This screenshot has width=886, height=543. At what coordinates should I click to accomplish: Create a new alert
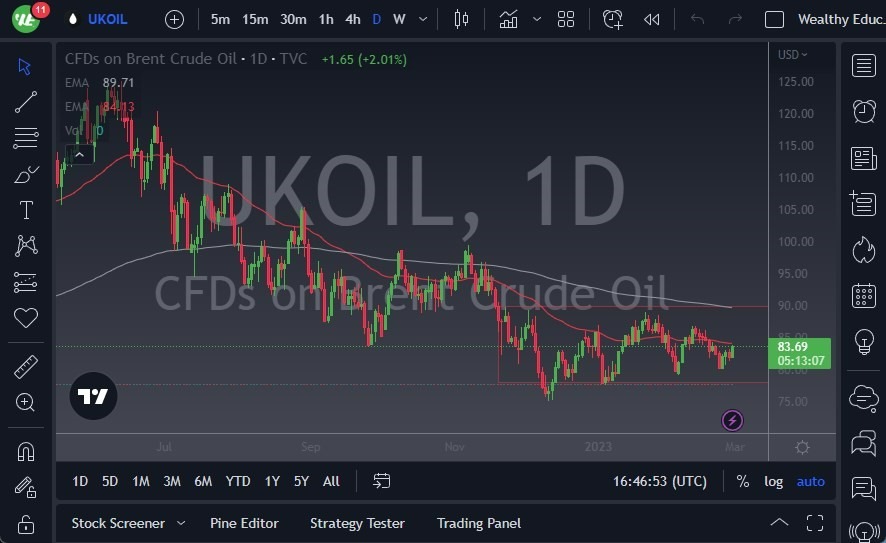[x=613, y=19]
